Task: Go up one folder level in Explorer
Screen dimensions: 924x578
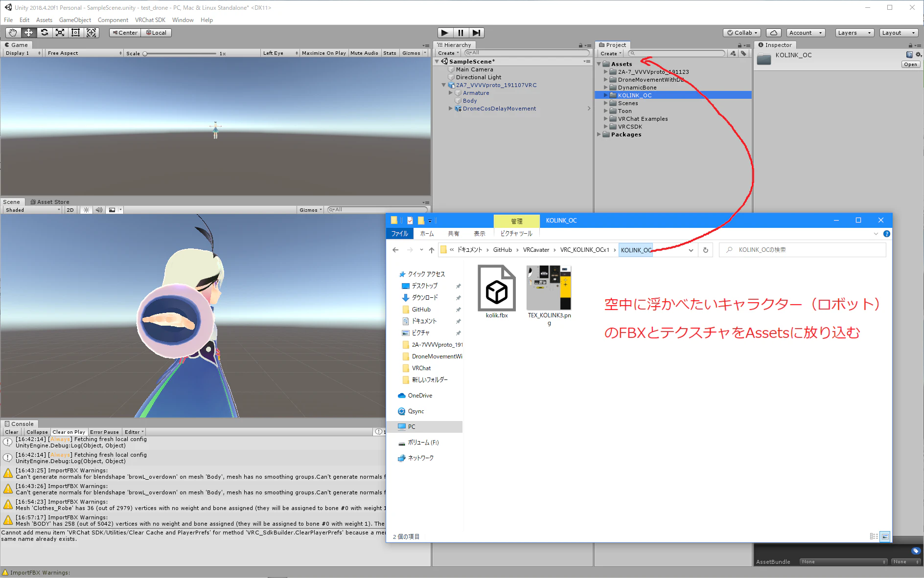Action: [x=431, y=250]
